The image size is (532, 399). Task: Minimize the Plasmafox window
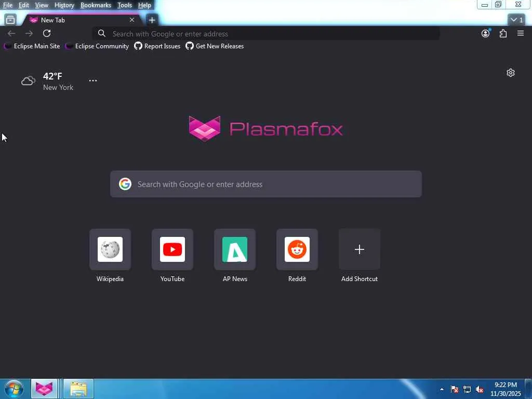[485, 4]
